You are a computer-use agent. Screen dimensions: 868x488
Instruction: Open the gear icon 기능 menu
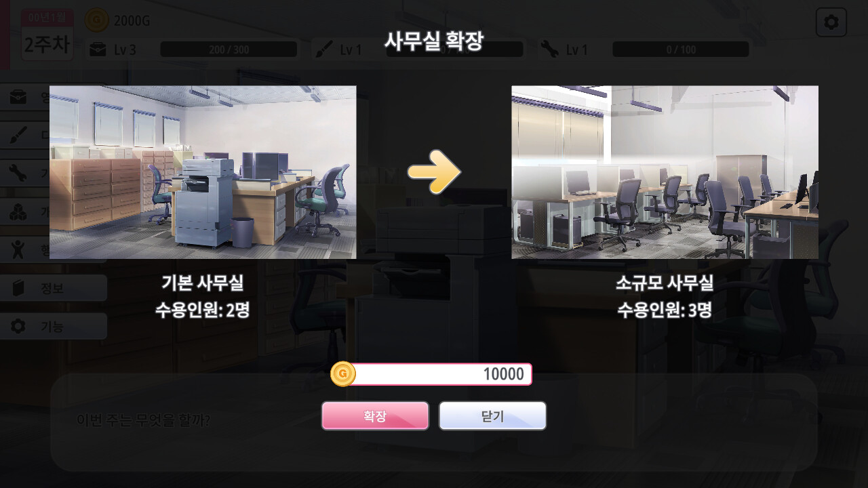click(x=54, y=327)
